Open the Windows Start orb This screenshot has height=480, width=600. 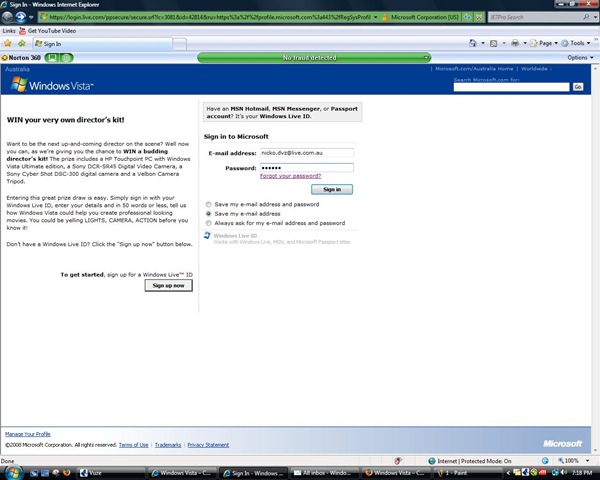pos(14,472)
